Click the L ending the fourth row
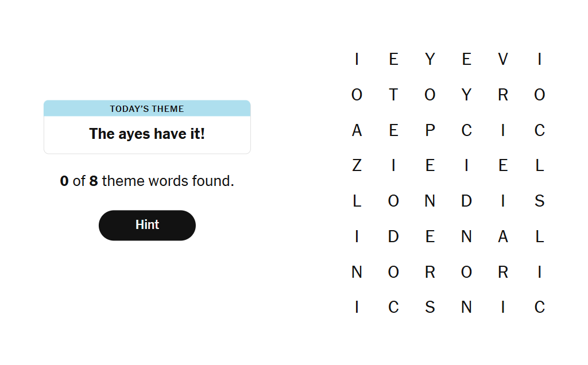The image size is (588, 365). [x=540, y=165]
